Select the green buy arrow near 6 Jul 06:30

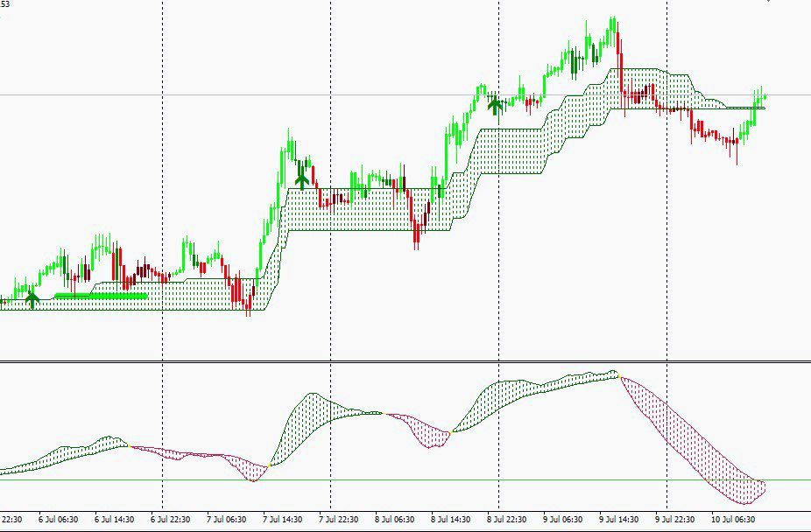[x=32, y=300]
